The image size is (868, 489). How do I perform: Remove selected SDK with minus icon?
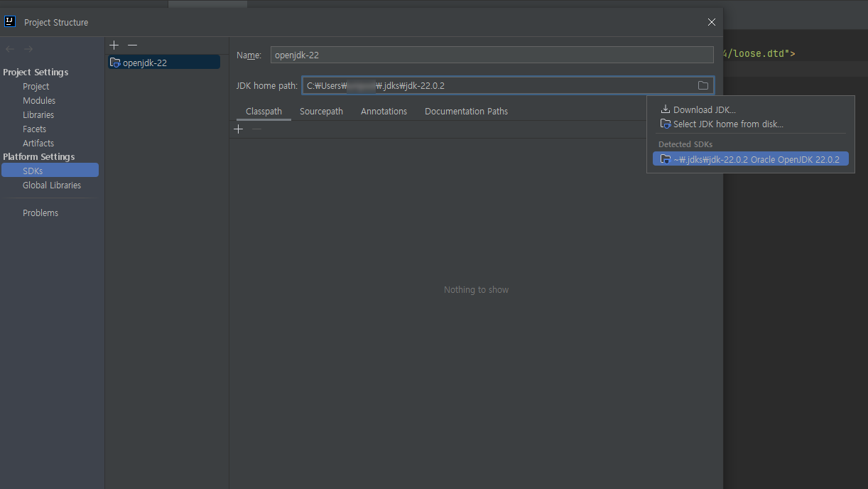click(x=132, y=45)
